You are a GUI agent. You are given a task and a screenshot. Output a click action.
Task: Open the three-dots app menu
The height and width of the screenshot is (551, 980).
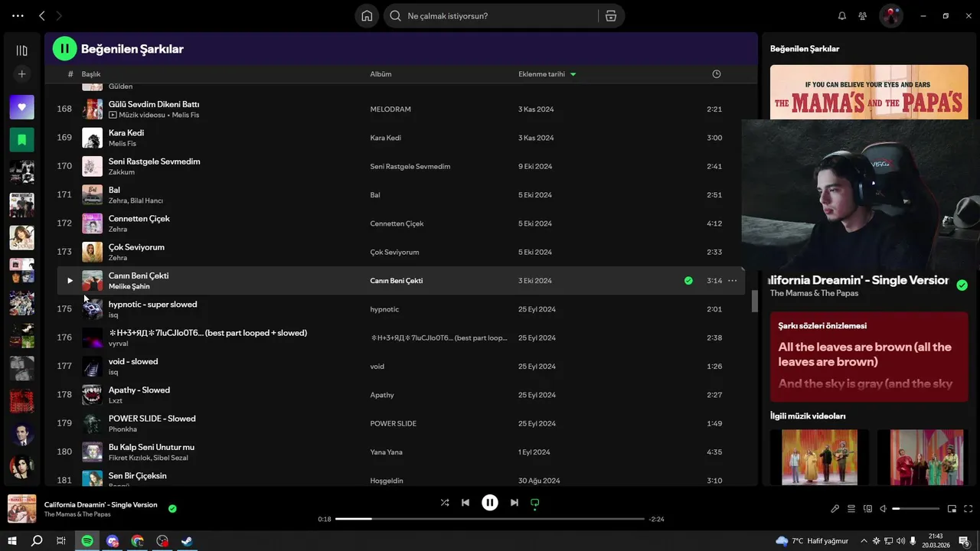pos(18,16)
